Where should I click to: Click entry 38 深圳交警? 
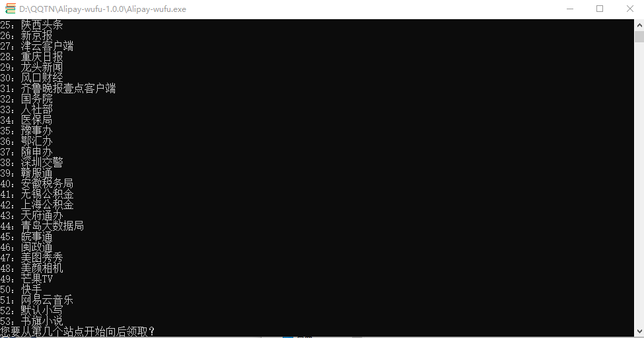click(41, 163)
